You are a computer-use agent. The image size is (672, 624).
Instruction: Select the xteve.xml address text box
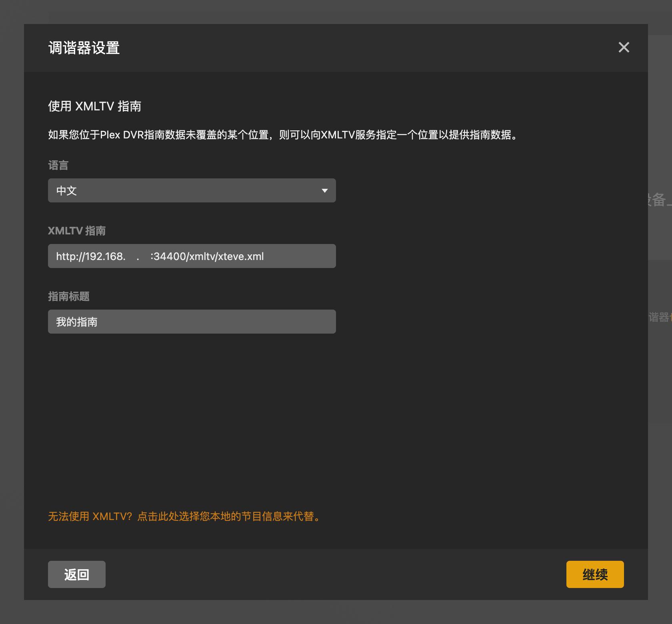point(192,256)
